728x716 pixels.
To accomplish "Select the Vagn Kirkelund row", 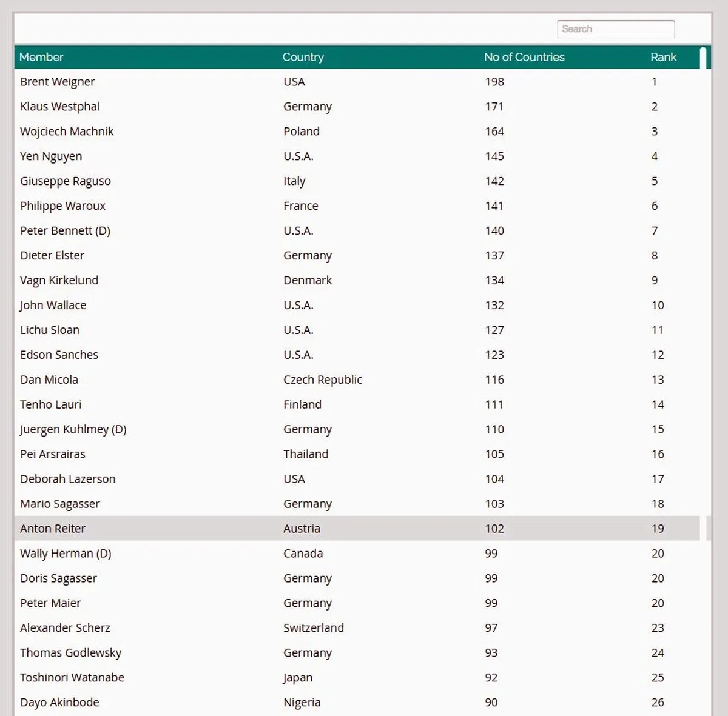I will [59, 281].
